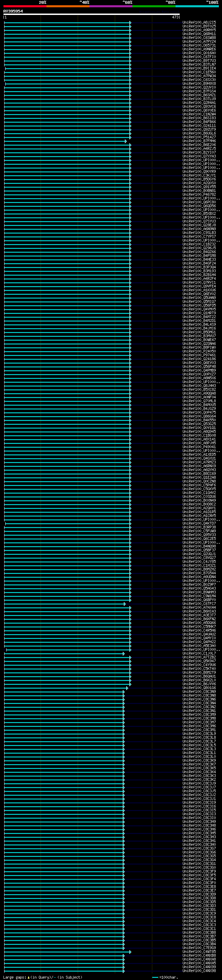Select the UniRef100_C8C3K9 label
Image resolution: width=222 pixels, height=980 pixels.
coord(199,761)
